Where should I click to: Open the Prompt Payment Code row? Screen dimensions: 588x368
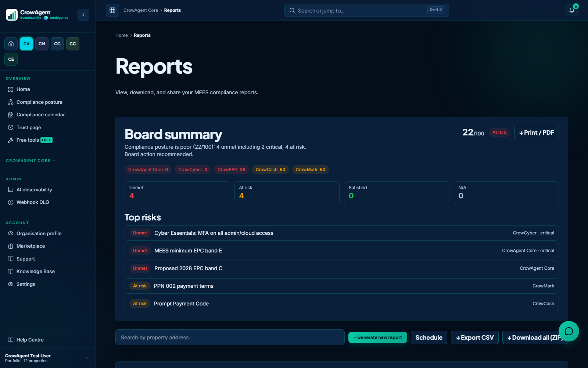click(342, 304)
